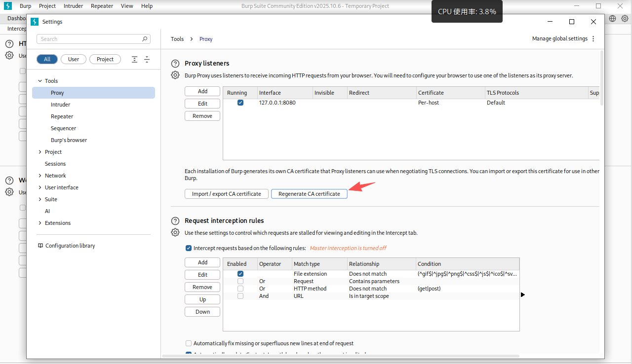The height and width of the screenshot is (364, 632).
Task: Open the Intruder menu
Action: [73, 6]
